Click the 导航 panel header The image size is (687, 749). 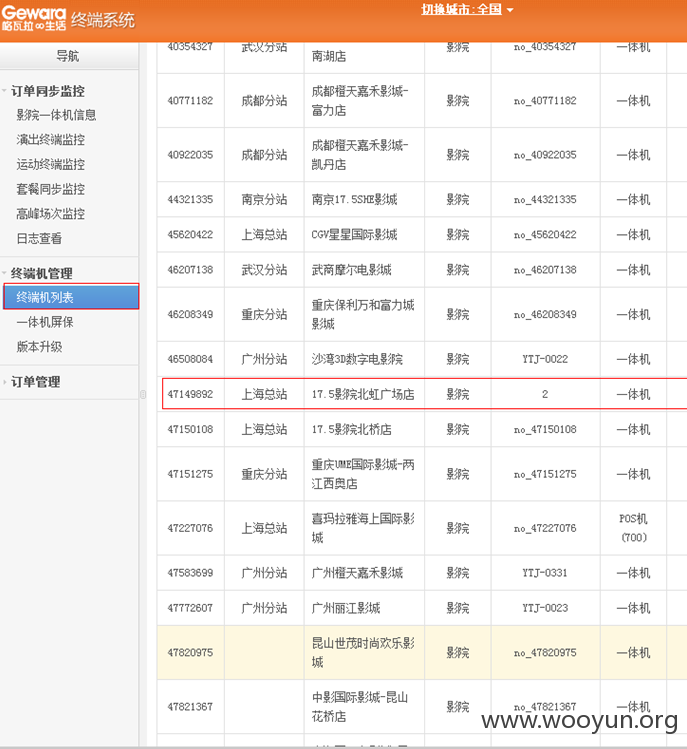[x=69, y=56]
